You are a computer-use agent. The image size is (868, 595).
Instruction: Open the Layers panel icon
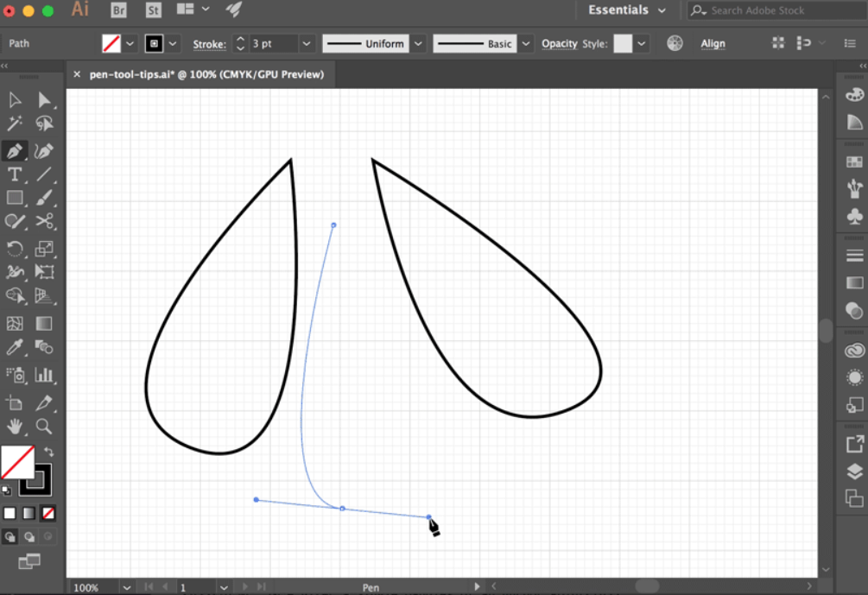pyautogui.click(x=854, y=471)
